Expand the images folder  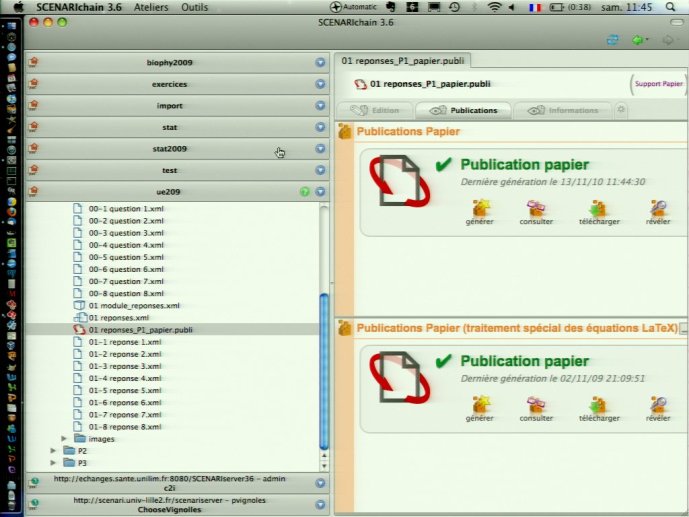64,438
